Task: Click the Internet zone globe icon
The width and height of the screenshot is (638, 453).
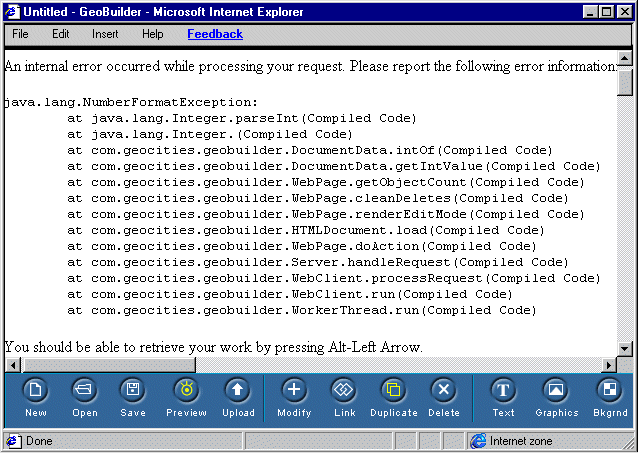Action: point(478,441)
